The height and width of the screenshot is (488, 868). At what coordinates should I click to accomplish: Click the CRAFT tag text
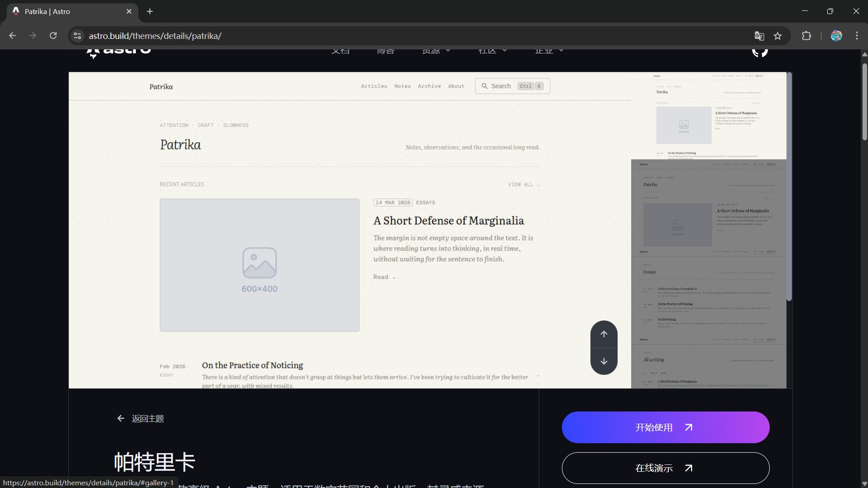206,125
